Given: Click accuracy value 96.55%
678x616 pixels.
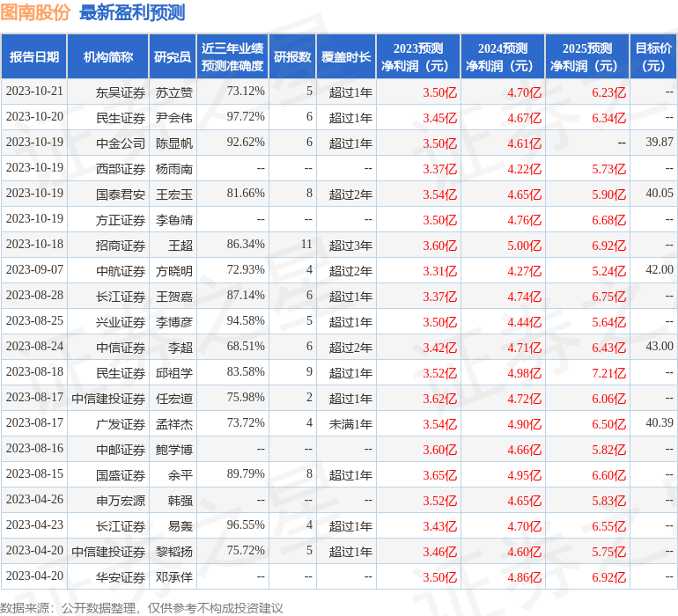Looking at the screenshot, I should (246, 524).
